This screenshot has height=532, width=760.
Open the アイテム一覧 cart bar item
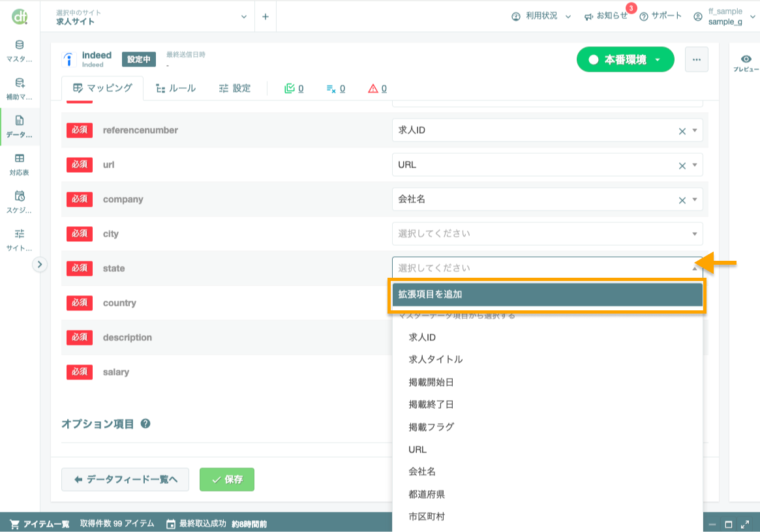click(40, 524)
